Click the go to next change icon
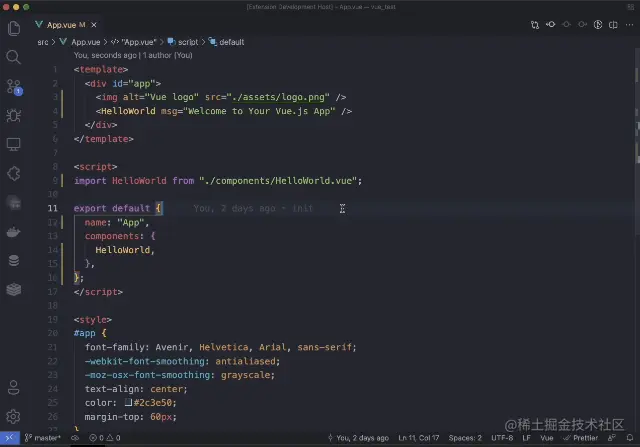640x447 pixels. [582, 24]
